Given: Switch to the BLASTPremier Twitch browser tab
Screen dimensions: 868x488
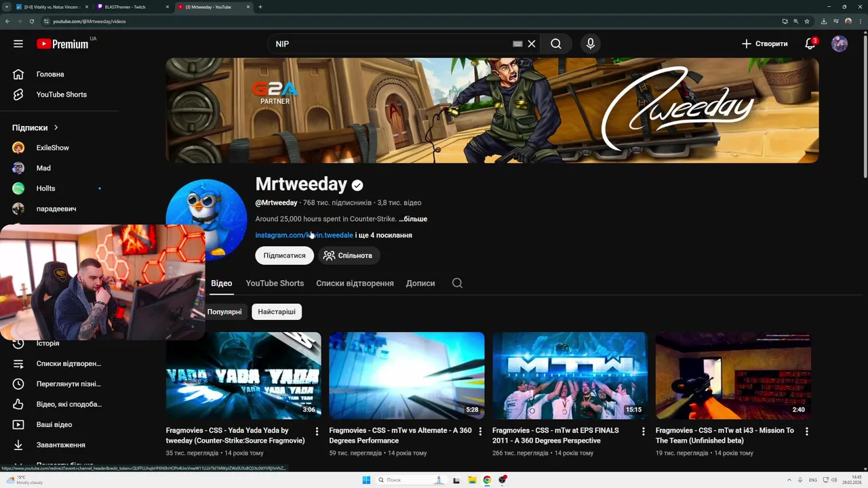Looking at the screenshot, I should tap(132, 7).
